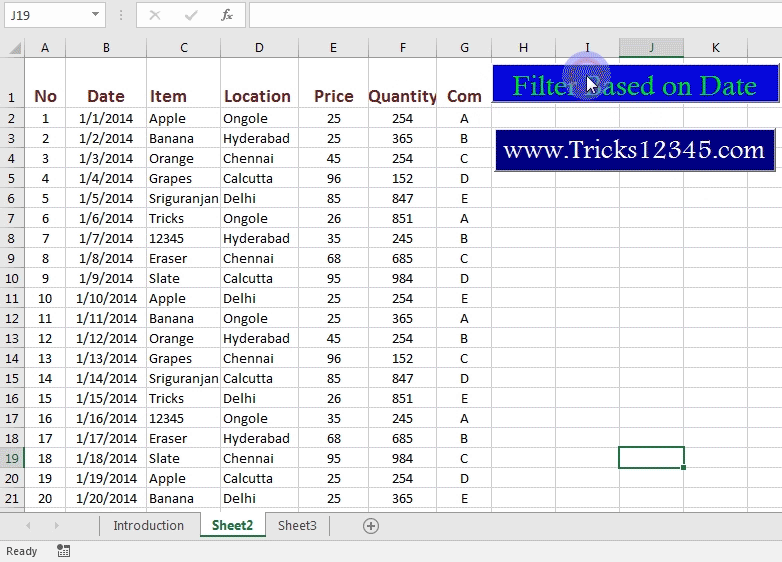The width and height of the screenshot is (782, 562).
Task: Open the Insert Function fx icon
Action: click(x=227, y=15)
